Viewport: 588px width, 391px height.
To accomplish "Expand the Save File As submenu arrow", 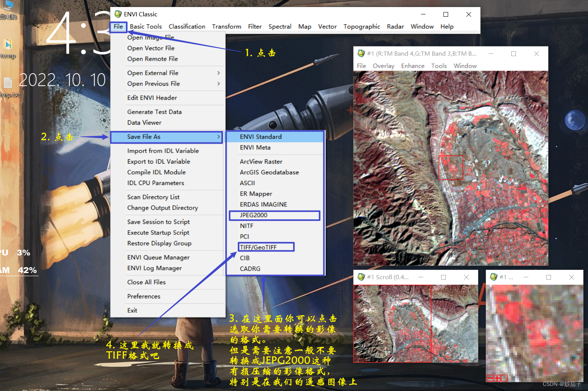I will (x=218, y=137).
